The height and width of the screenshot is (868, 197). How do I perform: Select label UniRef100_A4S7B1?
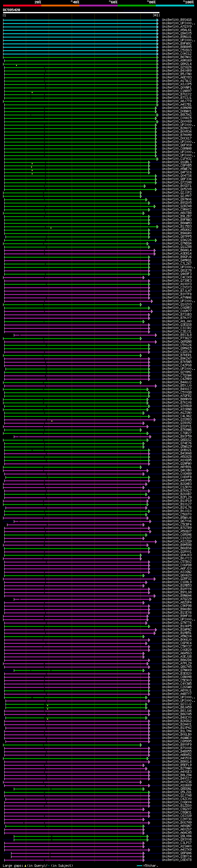[x=176, y=104]
